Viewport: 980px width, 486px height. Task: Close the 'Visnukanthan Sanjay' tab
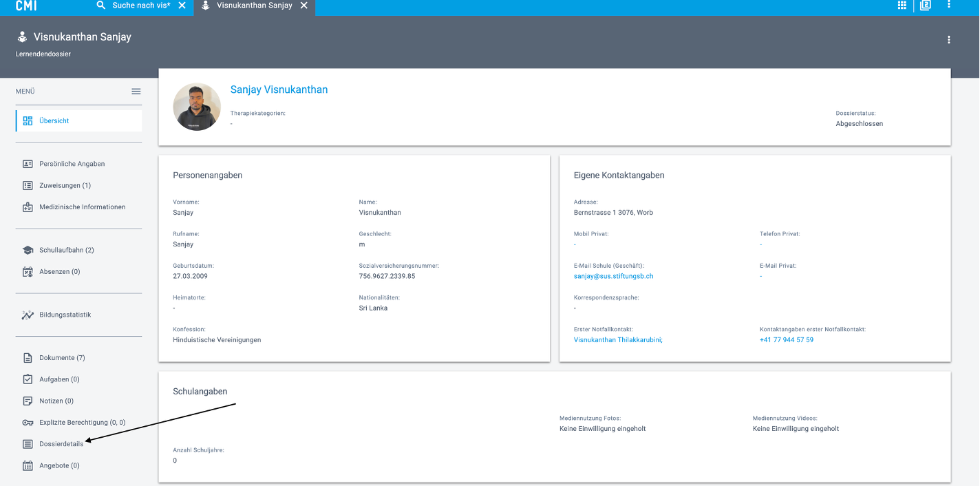click(303, 6)
